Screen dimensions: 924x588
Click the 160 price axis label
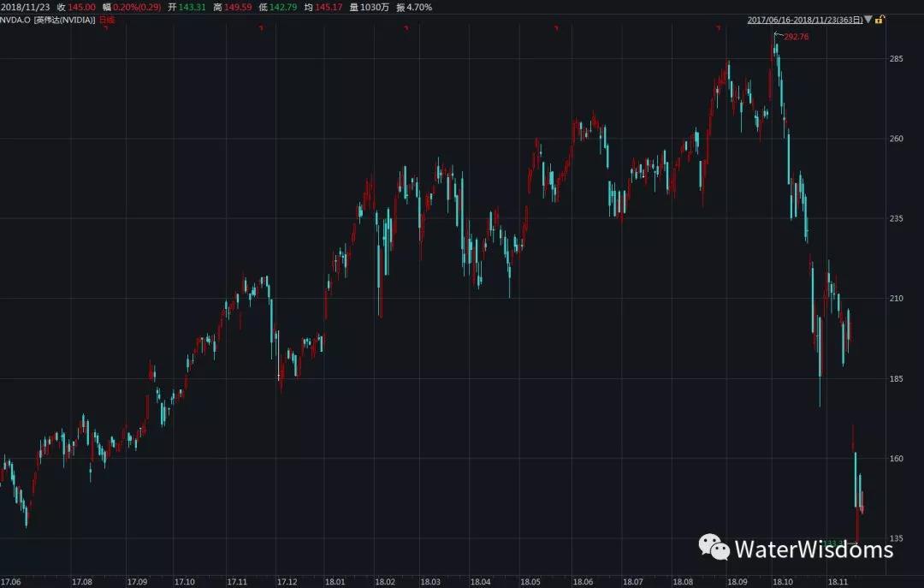[897, 458]
